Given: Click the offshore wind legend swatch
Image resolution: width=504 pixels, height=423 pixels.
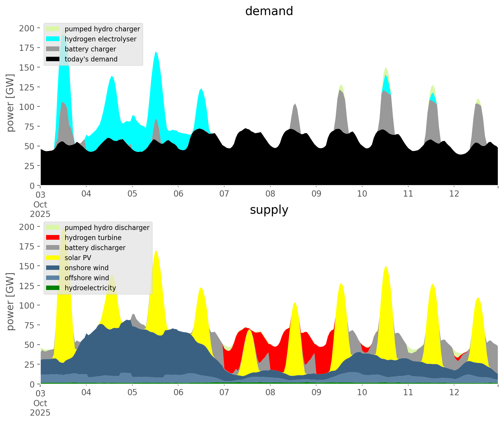Looking at the screenshot, I should coord(53,278).
